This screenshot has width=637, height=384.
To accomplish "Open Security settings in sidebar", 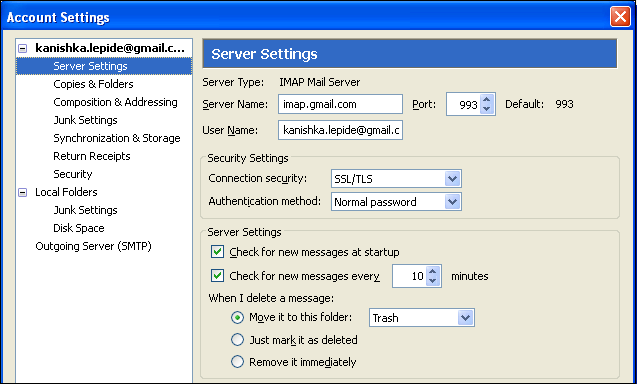I will (x=73, y=174).
